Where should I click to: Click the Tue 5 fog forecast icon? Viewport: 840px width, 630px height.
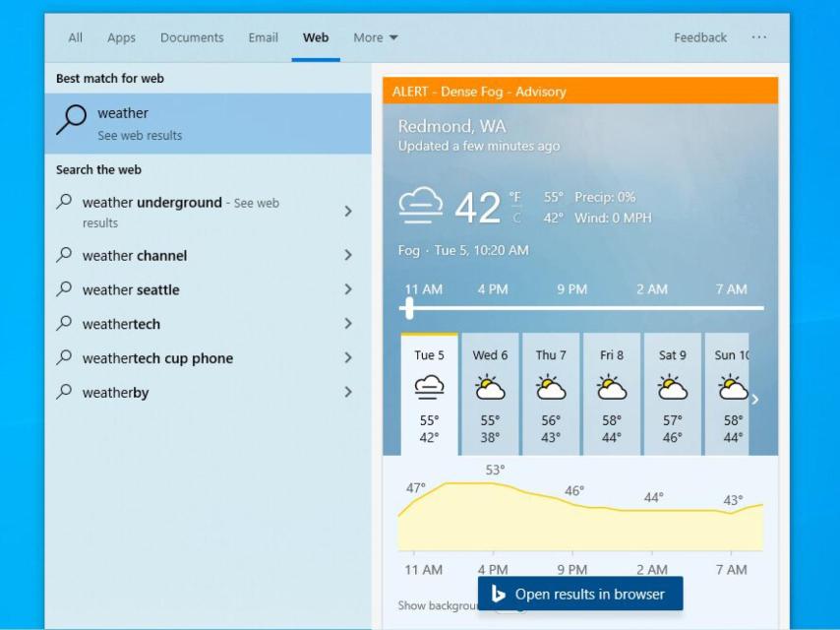pos(429,387)
